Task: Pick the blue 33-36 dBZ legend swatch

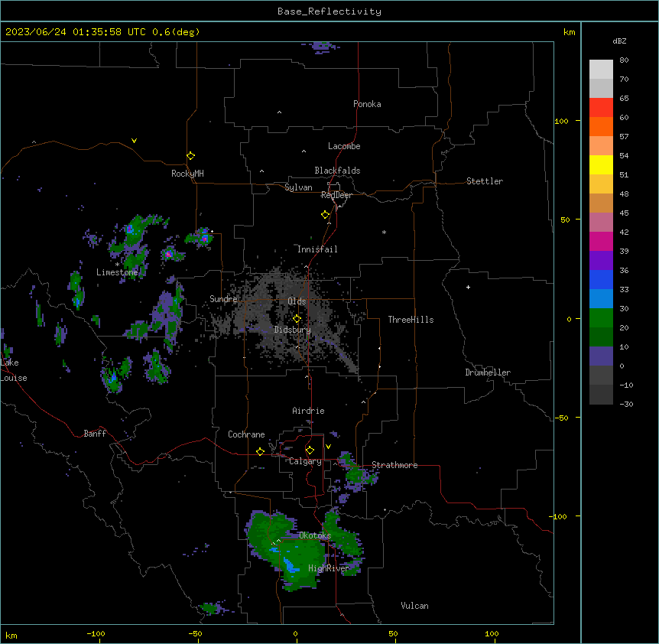Action: click(x=601, y=279)
